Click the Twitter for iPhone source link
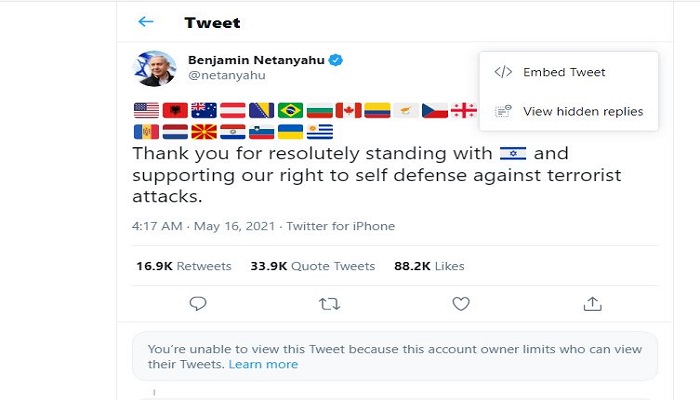 tap(340, 226)
